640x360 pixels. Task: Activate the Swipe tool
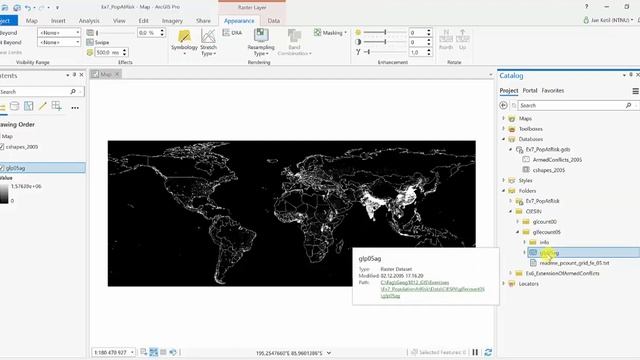coord(98,42)
